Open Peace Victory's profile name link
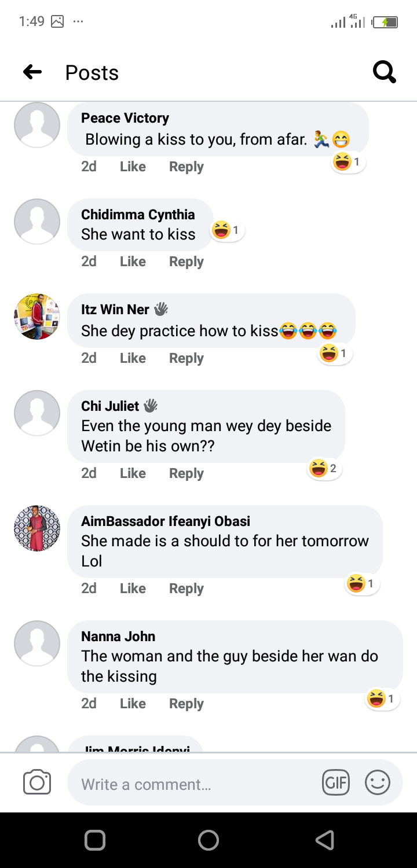The height and width of the screenshot is (868, 417). (x=125, y=118)
